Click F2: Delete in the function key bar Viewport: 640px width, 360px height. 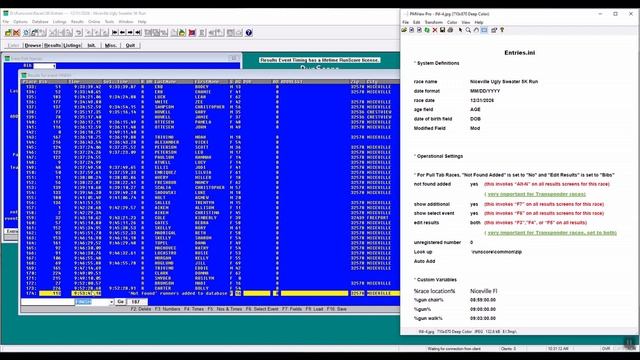(x=141, y=309)
